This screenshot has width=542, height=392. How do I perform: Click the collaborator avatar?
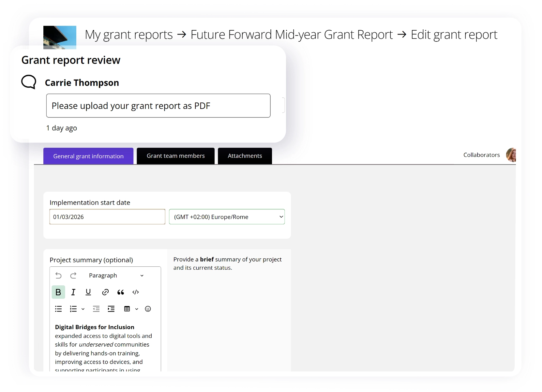point(511,155)
